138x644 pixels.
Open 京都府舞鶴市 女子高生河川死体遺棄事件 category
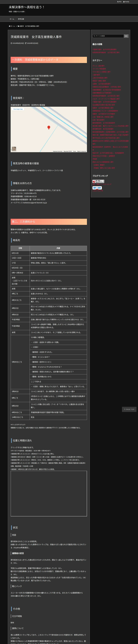(x=107, y=90)
